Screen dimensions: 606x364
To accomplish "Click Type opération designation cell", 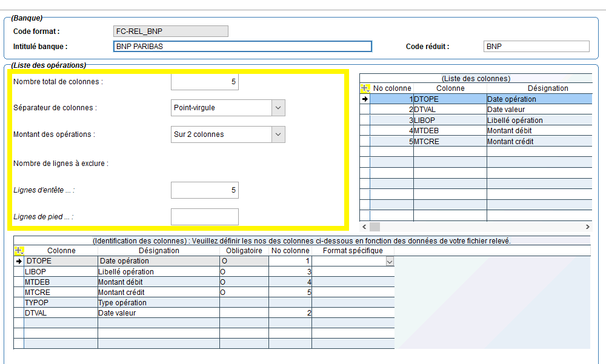I will tap(158, 303).
